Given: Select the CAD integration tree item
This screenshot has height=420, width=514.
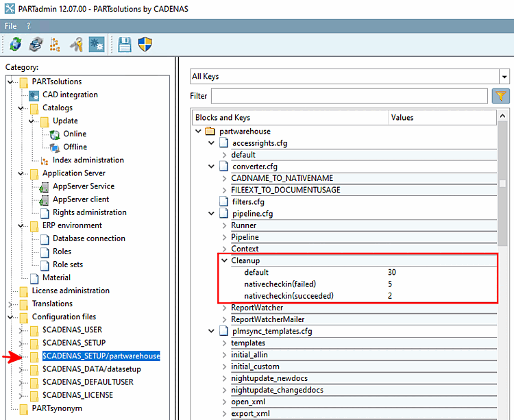Looking at the screenshot, I should (70, 95).
